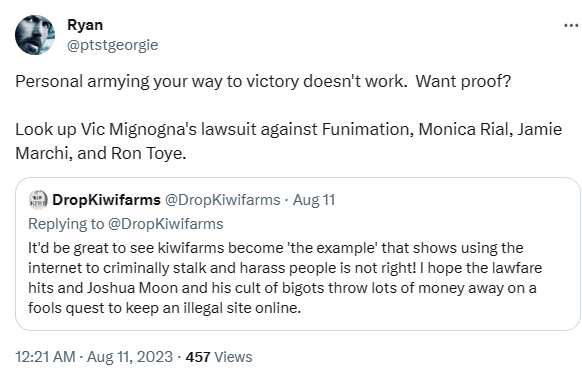The height and width of the screenshot is (375, 582).
Task: Click the Joshua Moon line in quote
Action: pos(282,288)
